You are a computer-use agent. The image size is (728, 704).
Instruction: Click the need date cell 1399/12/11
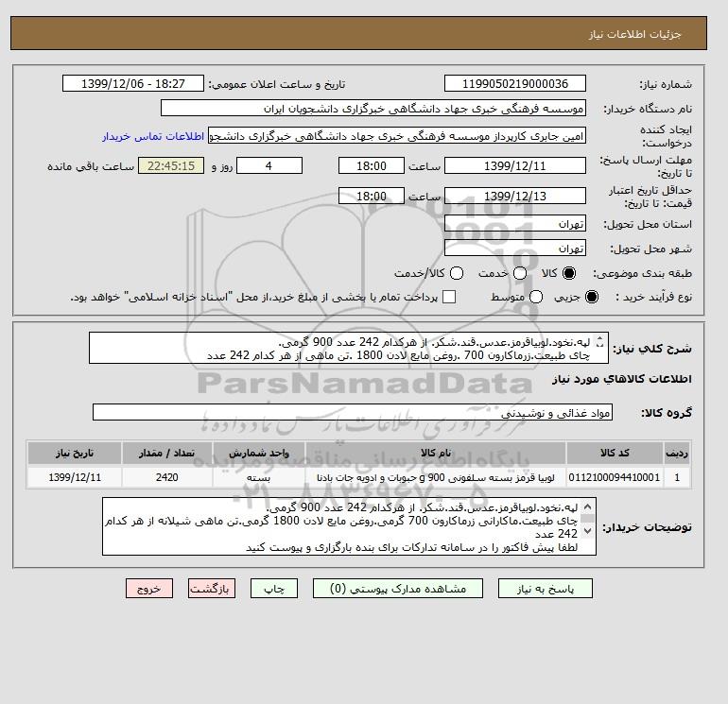click(75, 477)
